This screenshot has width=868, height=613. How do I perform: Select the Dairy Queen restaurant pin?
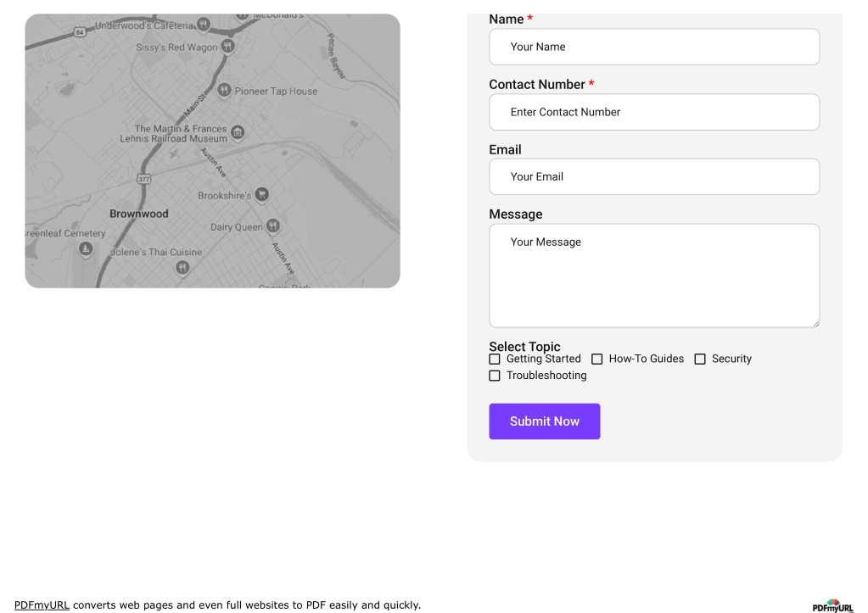(272, 226)
